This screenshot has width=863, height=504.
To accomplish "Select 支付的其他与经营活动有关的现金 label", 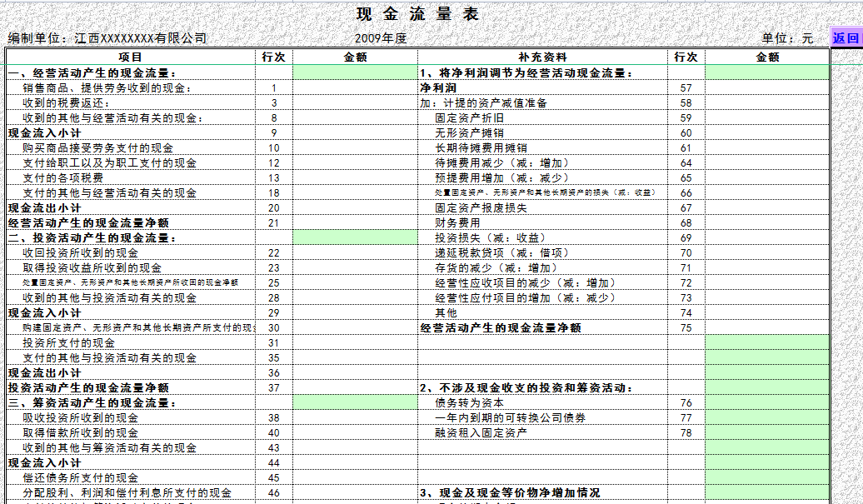I will 109,192.
